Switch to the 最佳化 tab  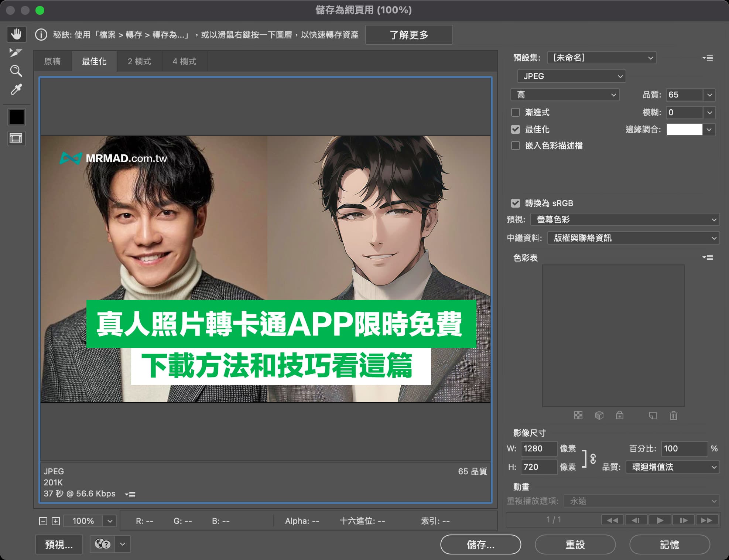pyautogui.click(x=94, y=61)
